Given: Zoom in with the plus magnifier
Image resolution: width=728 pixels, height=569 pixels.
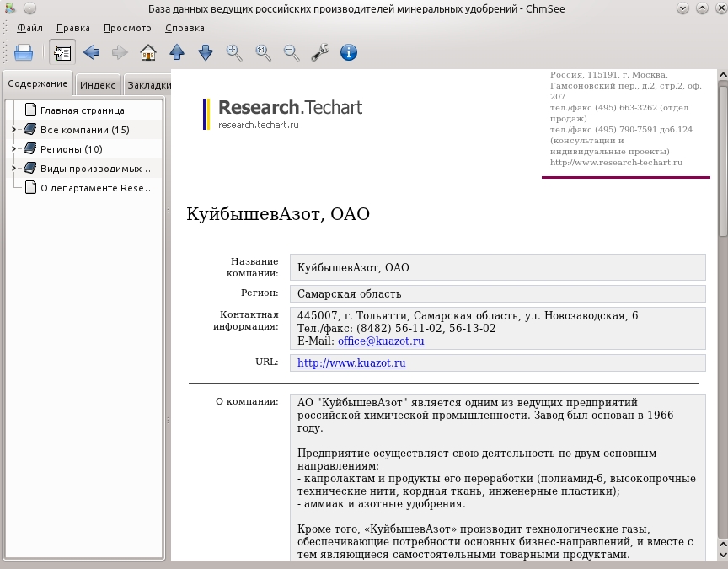Looking at the screenshot, I should [x=234, y=52].
